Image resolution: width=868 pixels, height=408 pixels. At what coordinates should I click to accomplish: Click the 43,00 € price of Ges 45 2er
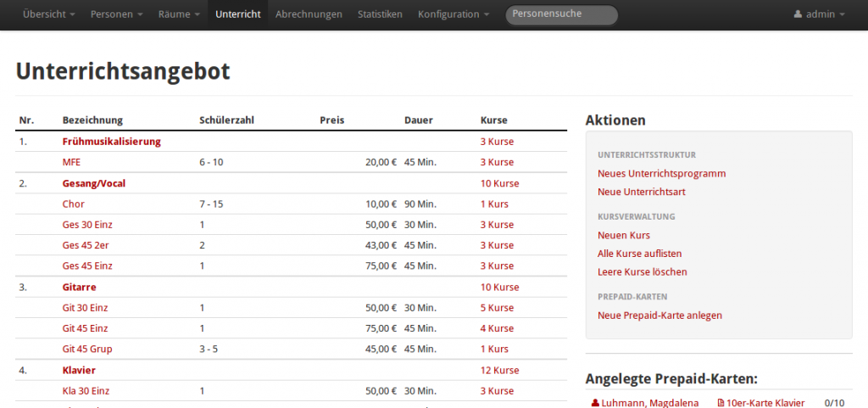(381, 245)
